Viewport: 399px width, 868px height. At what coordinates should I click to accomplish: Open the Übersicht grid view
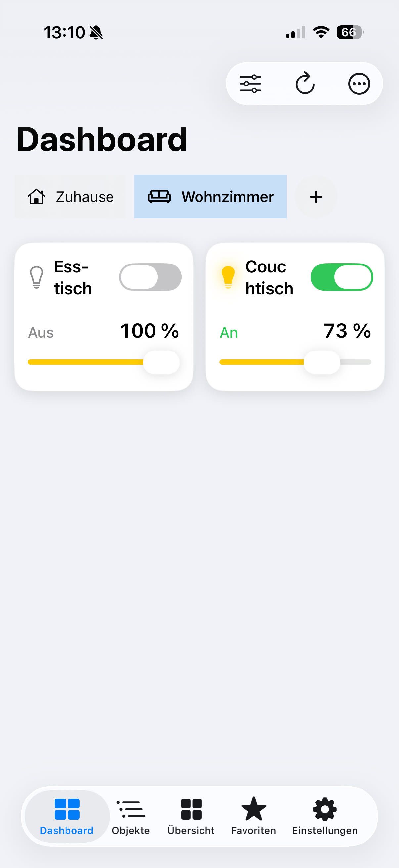(x=191, y=817)
